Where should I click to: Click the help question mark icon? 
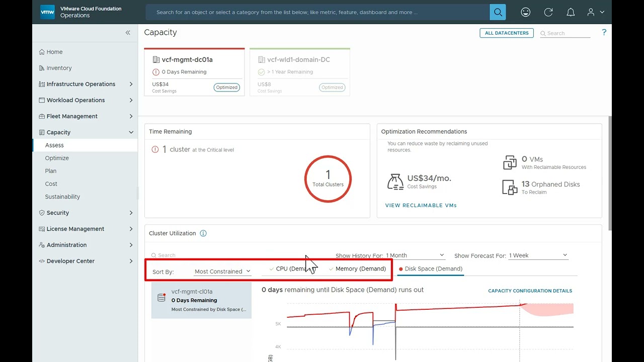point(604,33)
